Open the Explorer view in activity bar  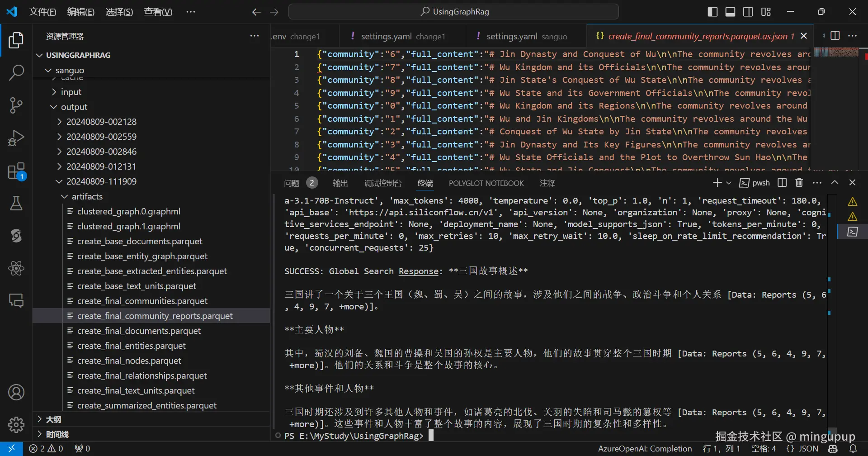click(16, 40)
